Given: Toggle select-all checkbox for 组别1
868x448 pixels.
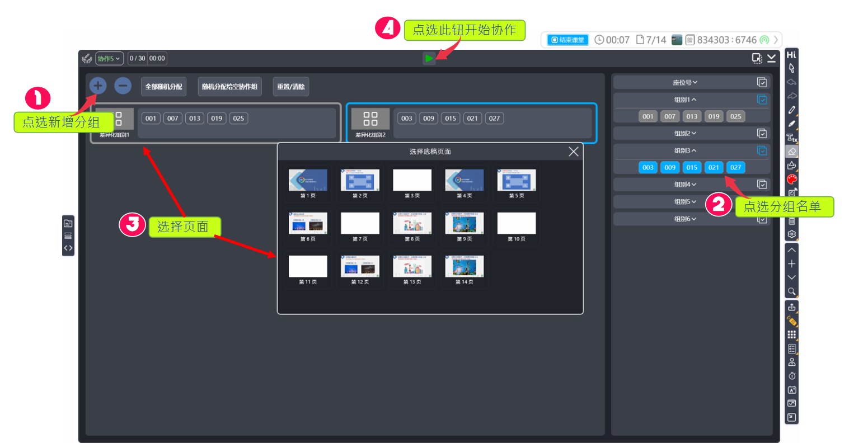Looking at the screenshot, I should tap(762, 100).
